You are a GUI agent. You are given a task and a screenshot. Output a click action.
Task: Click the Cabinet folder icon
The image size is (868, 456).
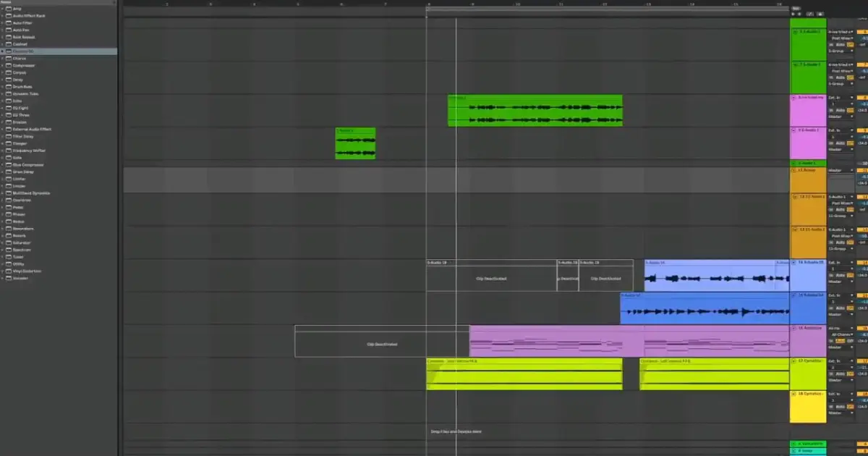[9, 44]
